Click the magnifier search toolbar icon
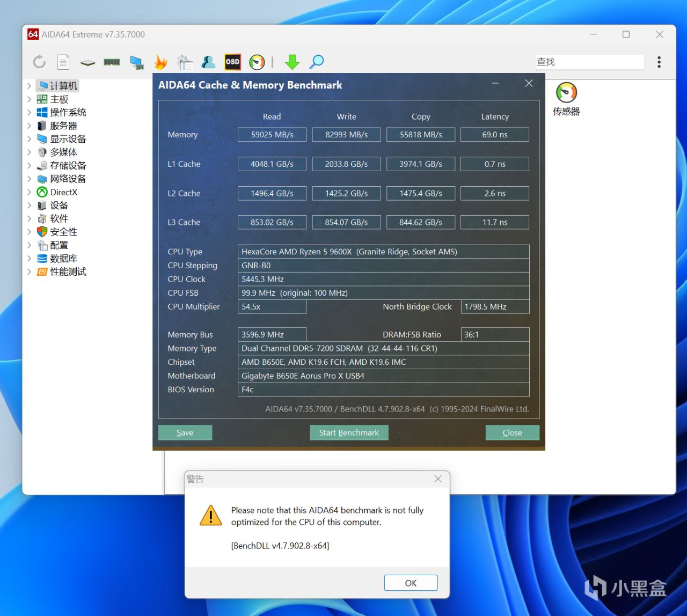Viewport: 687px width, 616px height. point(317,62)
